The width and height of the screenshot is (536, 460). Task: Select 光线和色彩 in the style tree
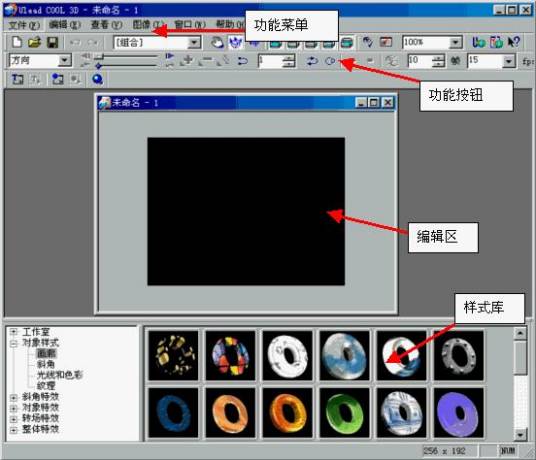click(60, 375)
